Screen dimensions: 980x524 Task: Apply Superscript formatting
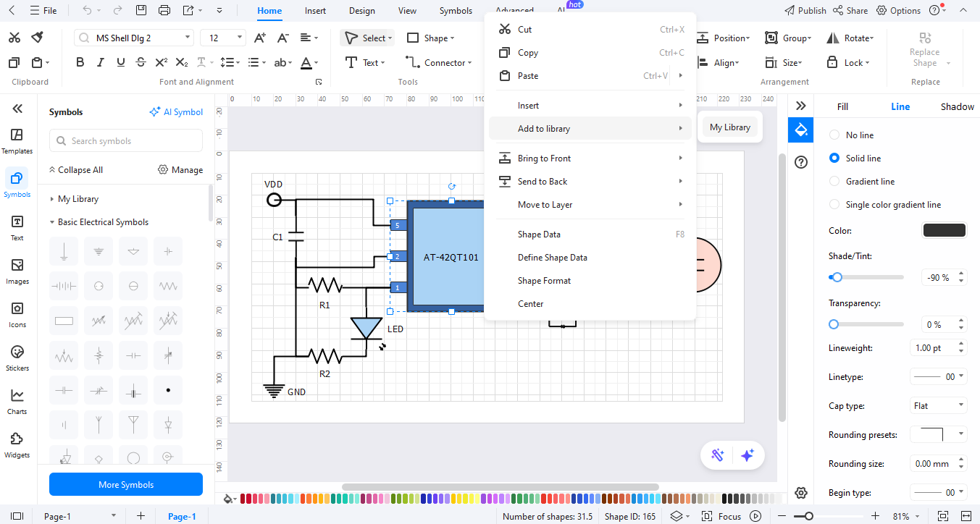(x=162, y=63)
